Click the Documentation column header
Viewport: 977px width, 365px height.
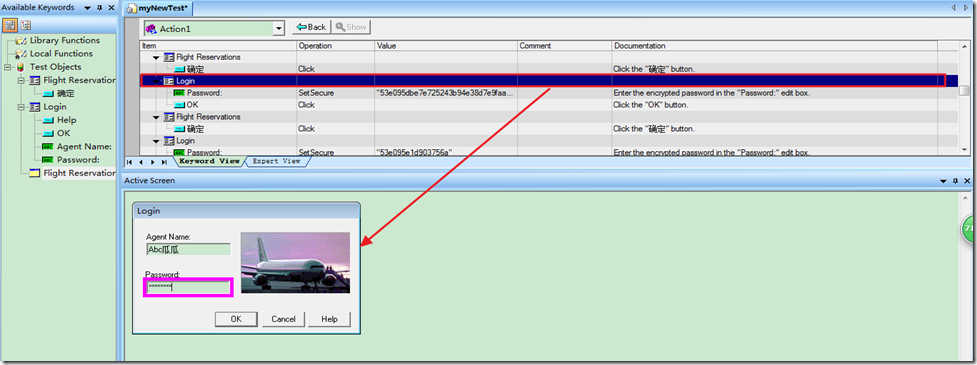(774, 46)
